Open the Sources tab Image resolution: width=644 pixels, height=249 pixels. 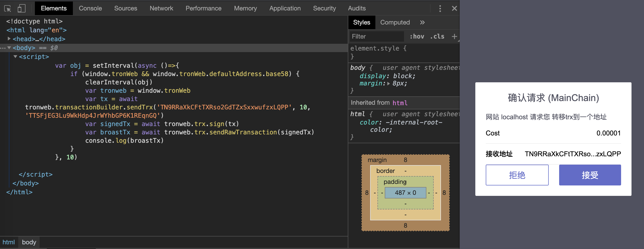pyautogui.click(x=126, y=8)
